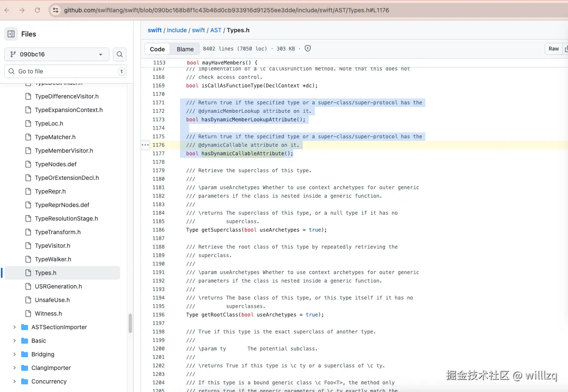Click hasDynamicCallableAttribute in line 1177

[x=243, y=154]
